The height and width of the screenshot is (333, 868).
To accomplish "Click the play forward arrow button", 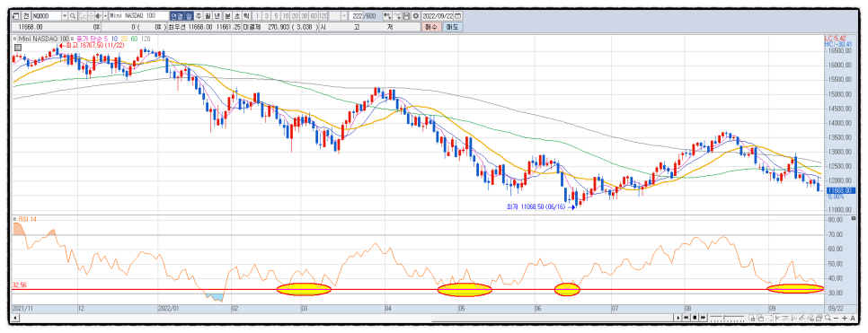I will (x=678, y=318).
